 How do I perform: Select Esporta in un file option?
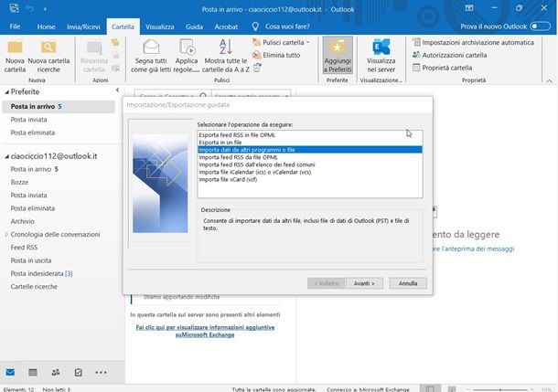[x=309, y=143]
